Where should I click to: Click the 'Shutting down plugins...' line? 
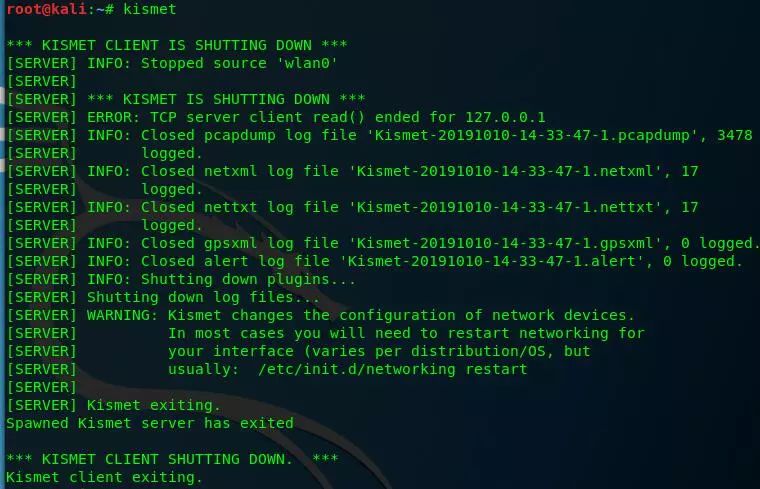248,279
